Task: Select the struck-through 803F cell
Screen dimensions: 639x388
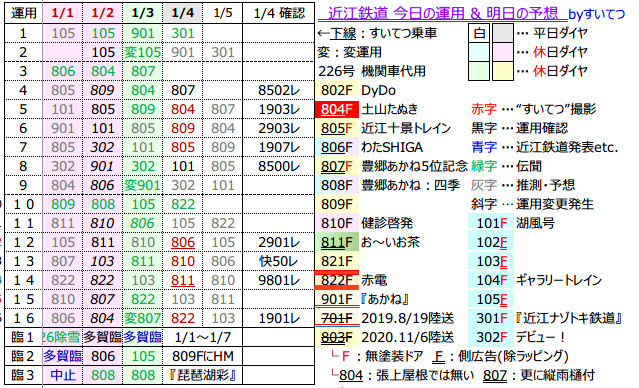Action: [x=337, y=337]
